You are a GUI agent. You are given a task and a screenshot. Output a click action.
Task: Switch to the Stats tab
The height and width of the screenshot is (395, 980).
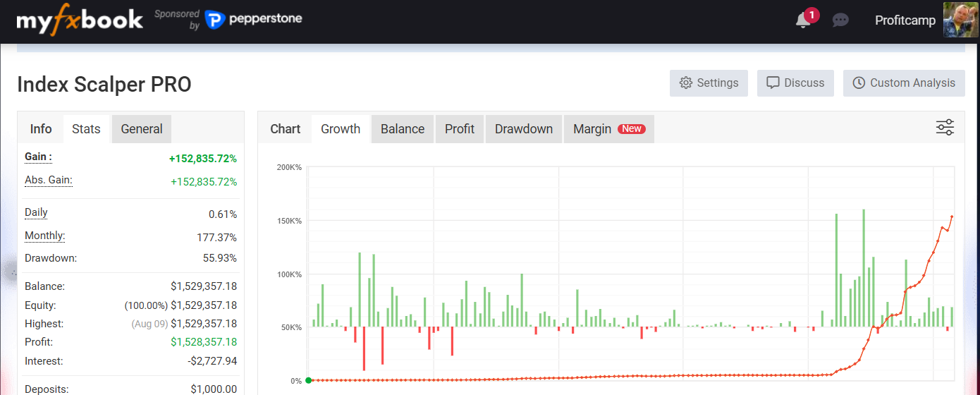pos(86,129)
